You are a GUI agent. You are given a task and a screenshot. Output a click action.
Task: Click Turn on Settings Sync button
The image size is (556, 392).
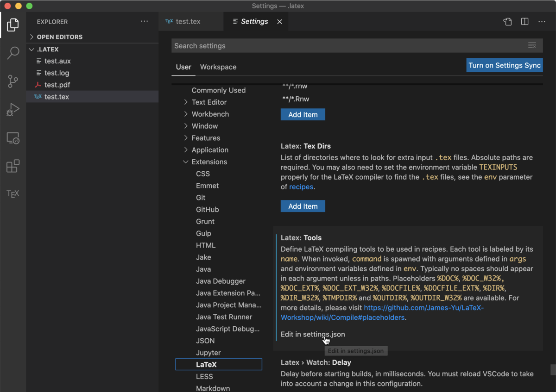click(505, 65)
